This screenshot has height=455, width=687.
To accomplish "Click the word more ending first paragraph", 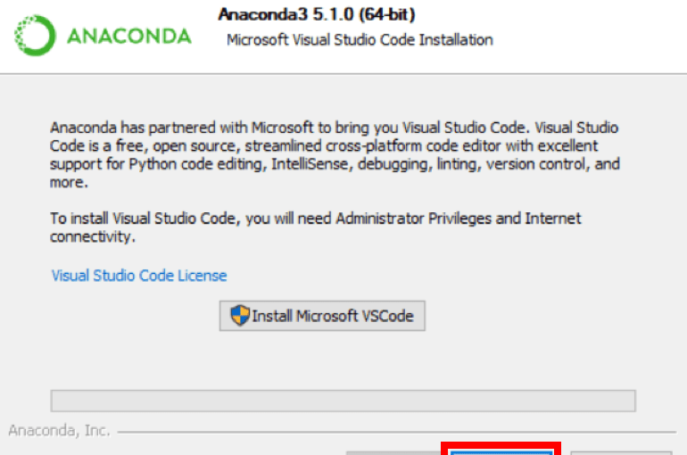I will (66, 182).
